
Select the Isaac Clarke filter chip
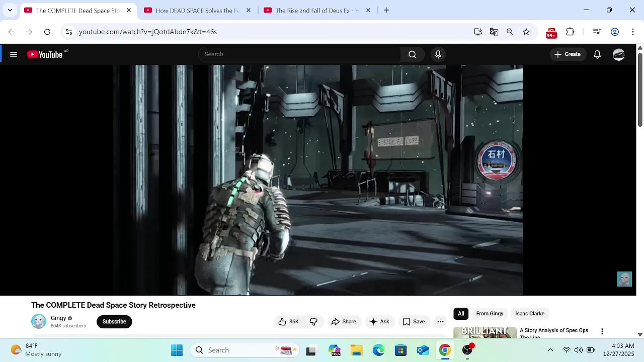tap(530, 313)
